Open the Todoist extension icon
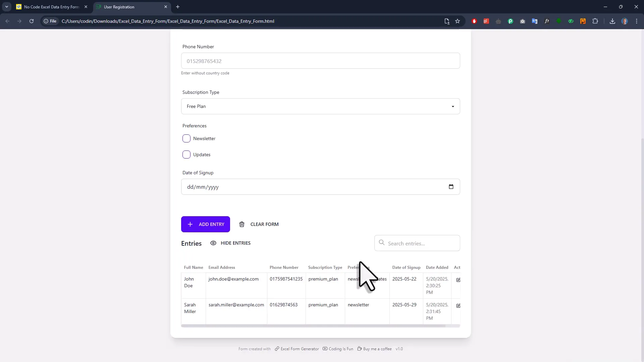This screenshot has height=362, width=644. tap(486, 21)
